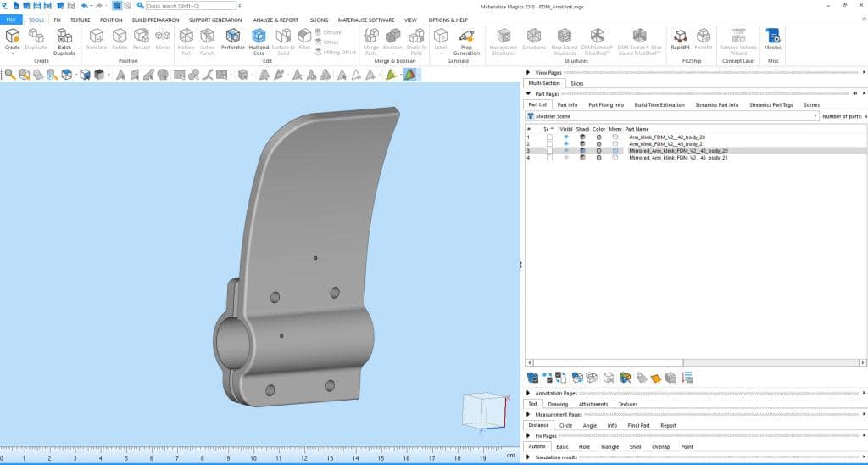Select the Mirrored_Arm_klink_FDM_V2__45_body_21 part row
The height and width of the screenshot is (465, 868).
[676, 158]
